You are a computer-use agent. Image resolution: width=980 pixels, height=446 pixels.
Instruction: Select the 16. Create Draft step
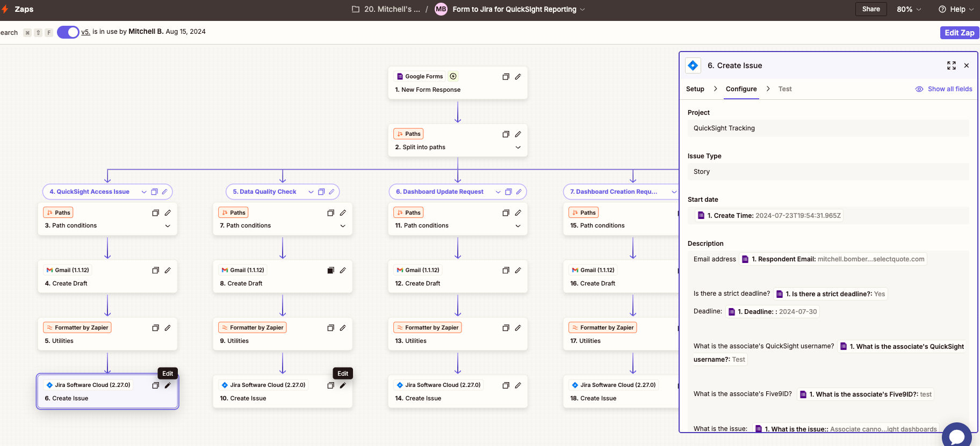pyautogui.click(x=621, y=277)
